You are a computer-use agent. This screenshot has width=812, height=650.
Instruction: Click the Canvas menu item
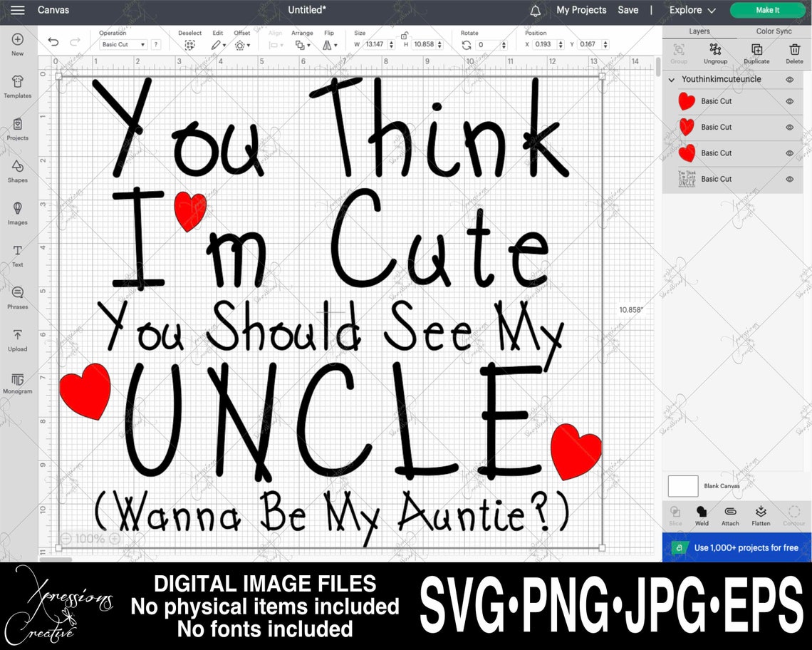tap(53, 10)
